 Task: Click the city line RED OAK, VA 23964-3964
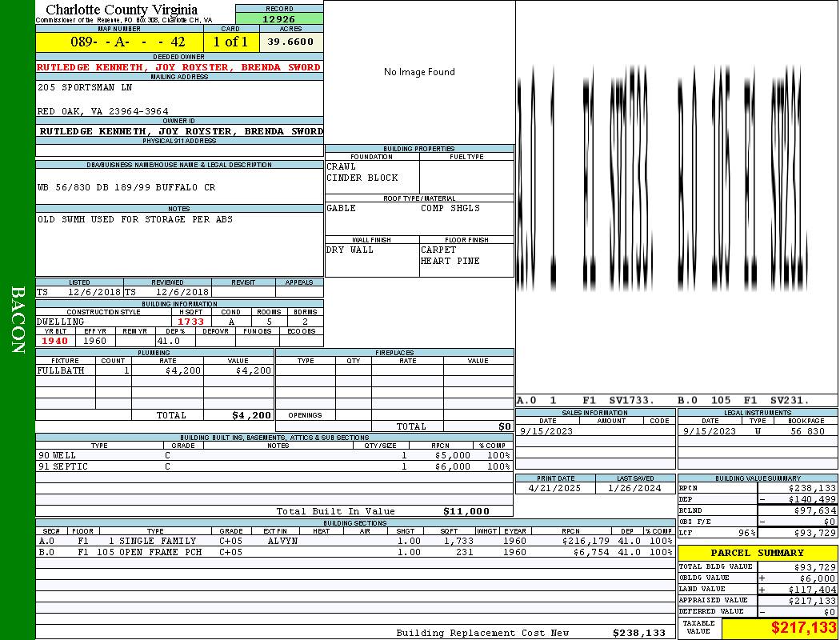tap(103, 111)
